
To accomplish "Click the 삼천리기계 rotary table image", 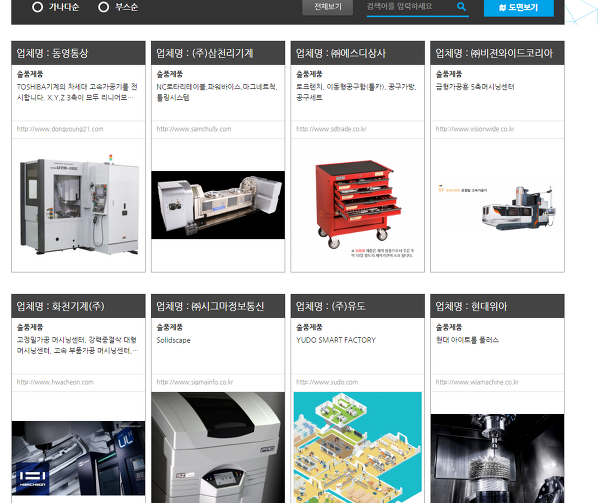I will click(218, 205).
